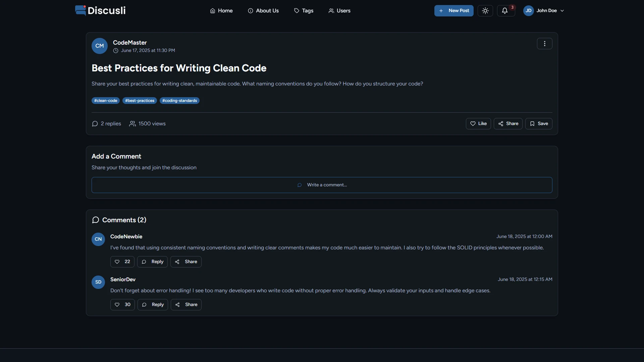The width and height of the screenshot is (644, 362).
Task: Click the JD user avatar
Action: [x=529, y=11]
